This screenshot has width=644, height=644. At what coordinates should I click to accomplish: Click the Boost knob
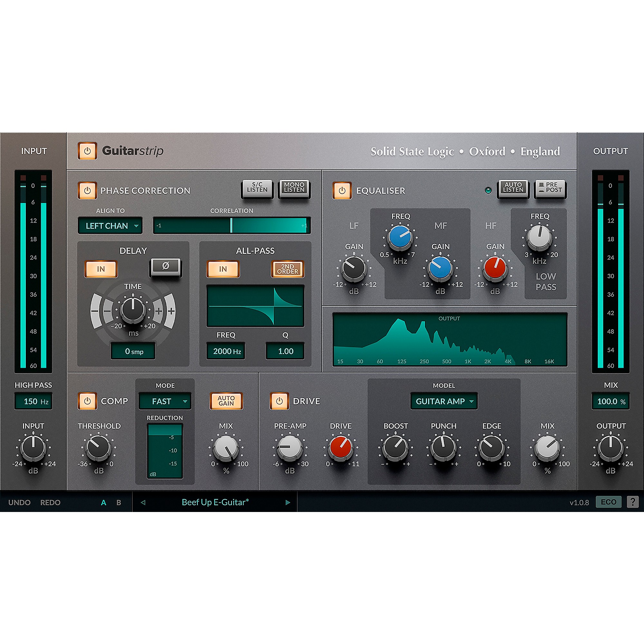point(395,447)
